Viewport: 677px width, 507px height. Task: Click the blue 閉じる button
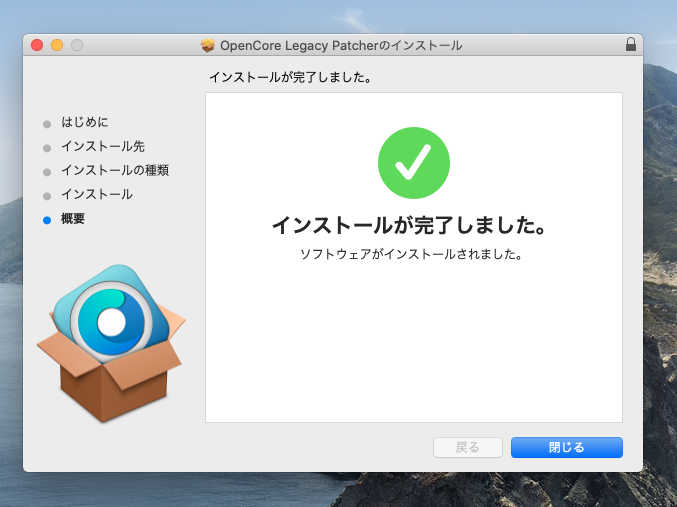[x=566, y=447]
